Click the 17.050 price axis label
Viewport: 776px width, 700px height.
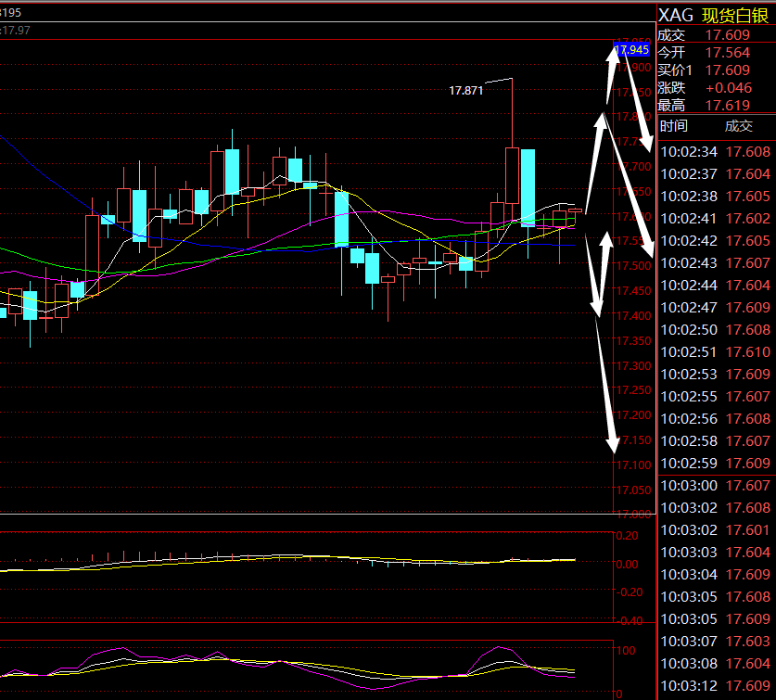coord(633,490)
